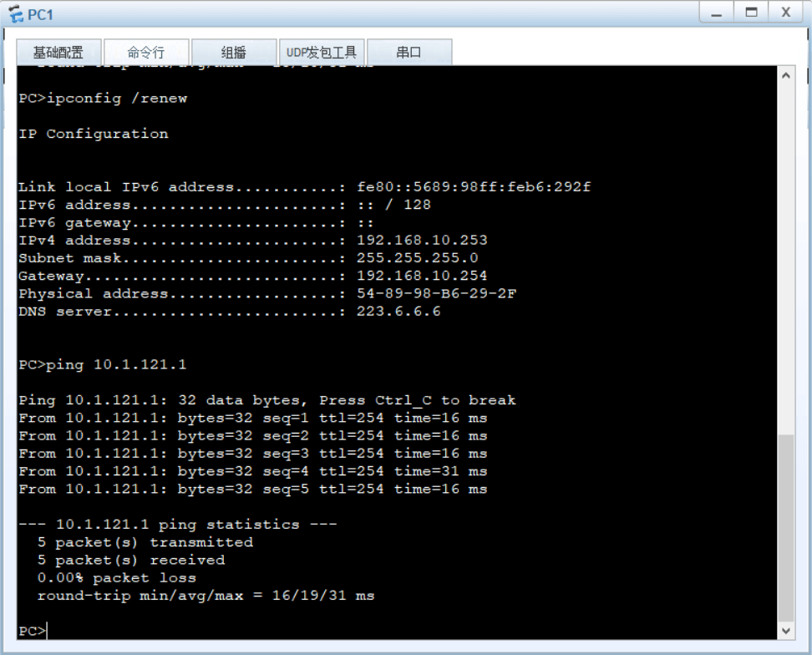Viewport: 812px width, 655px height.
Task: Close the PC1 window
Action: (785, 13)
